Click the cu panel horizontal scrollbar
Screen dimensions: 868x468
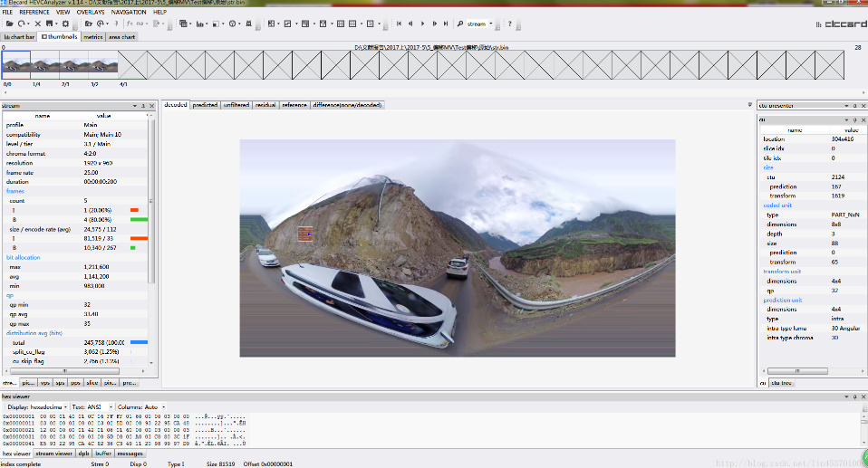(x=797, y=371)
